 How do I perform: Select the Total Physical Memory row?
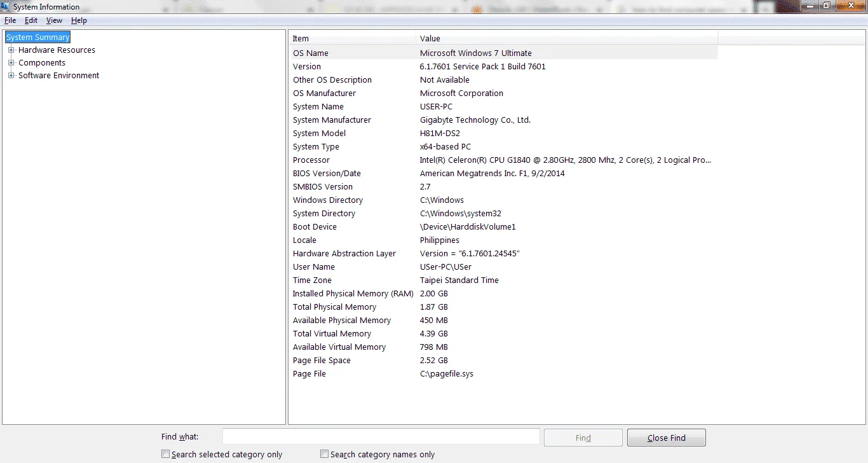[504, 307]
